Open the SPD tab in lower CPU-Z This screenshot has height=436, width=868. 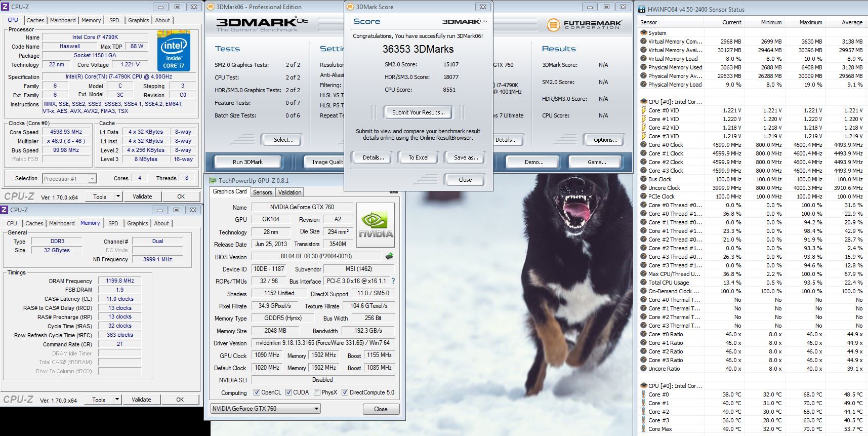(113, 223)
